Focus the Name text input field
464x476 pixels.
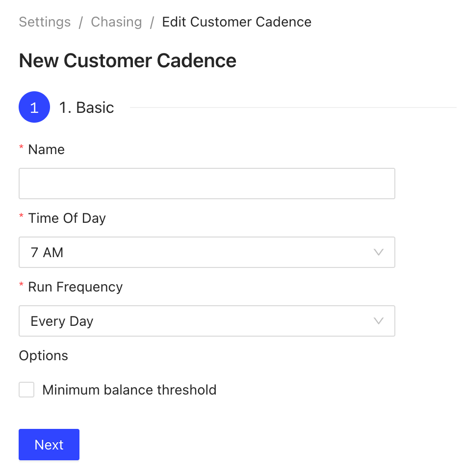click(206, 184)
